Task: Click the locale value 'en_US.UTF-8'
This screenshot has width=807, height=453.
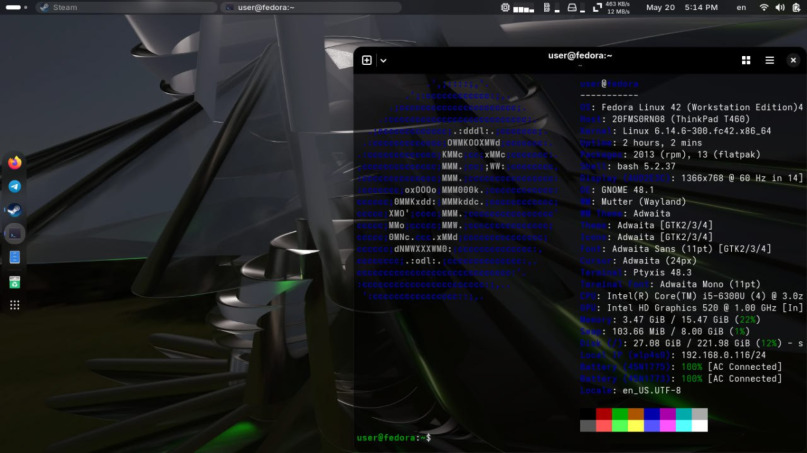Action: pos(652,391)
